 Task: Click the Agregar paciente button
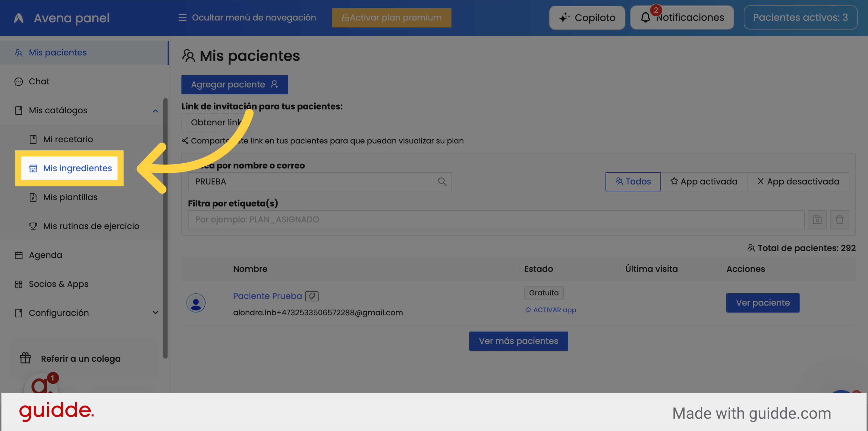(234, 85)
